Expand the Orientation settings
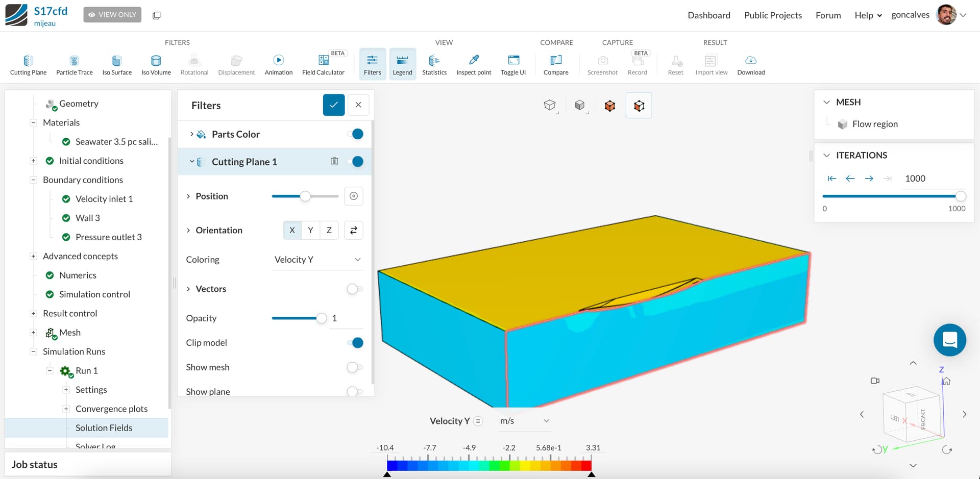The image size is (980, 479). pos(188,230)
